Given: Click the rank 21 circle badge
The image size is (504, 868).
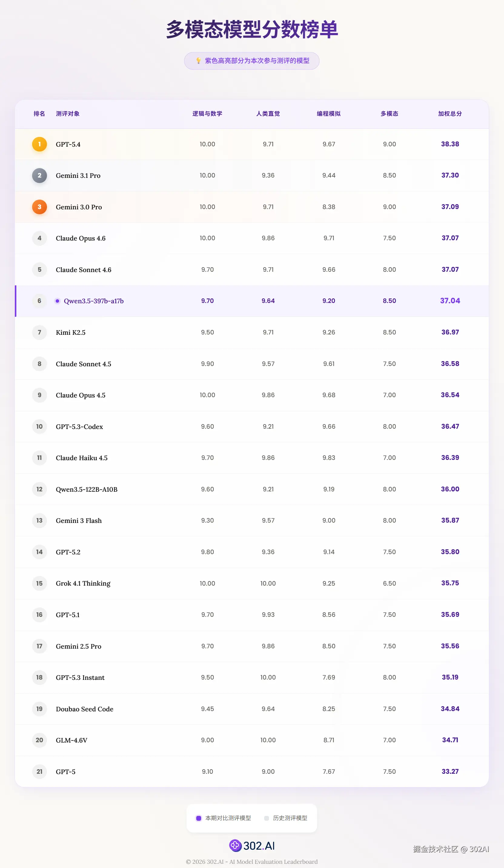Looking at the screenshot, I should coord(39,771).
